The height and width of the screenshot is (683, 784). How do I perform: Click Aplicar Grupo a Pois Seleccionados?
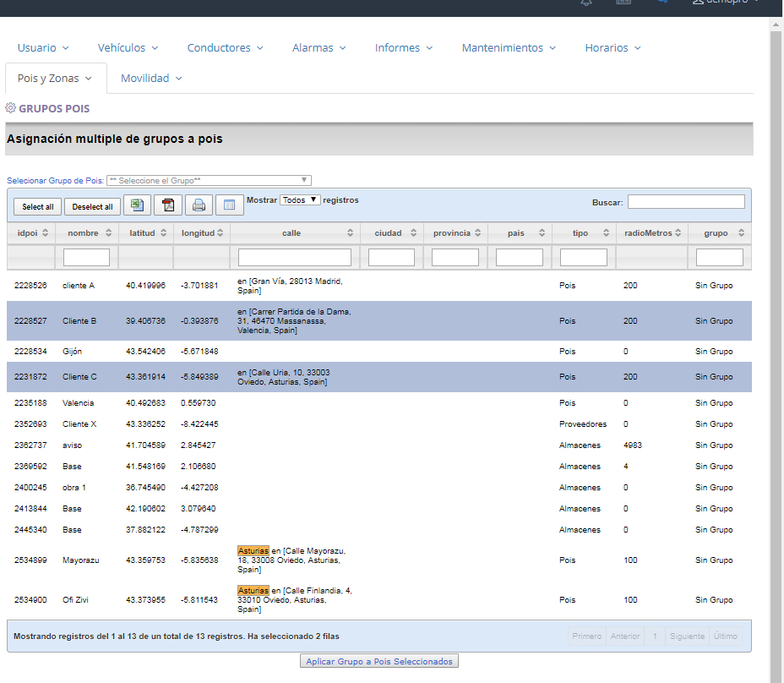click(x=379, y=661)
